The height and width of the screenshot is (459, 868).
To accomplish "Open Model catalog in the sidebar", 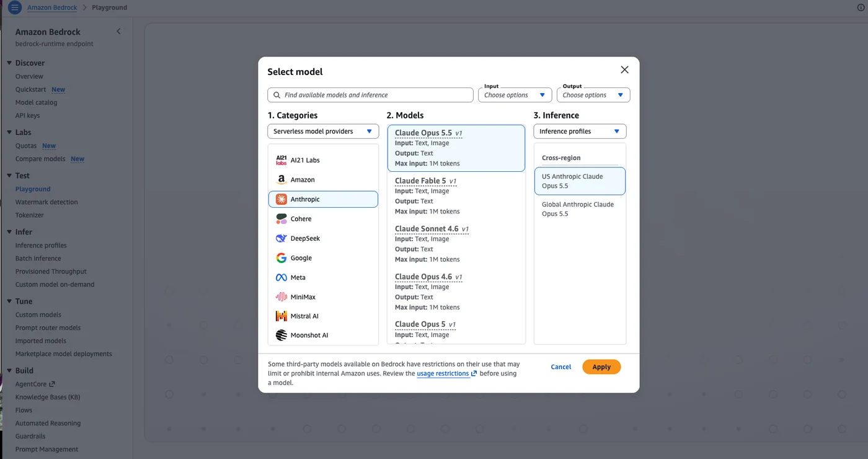I will tap(36, 102).
